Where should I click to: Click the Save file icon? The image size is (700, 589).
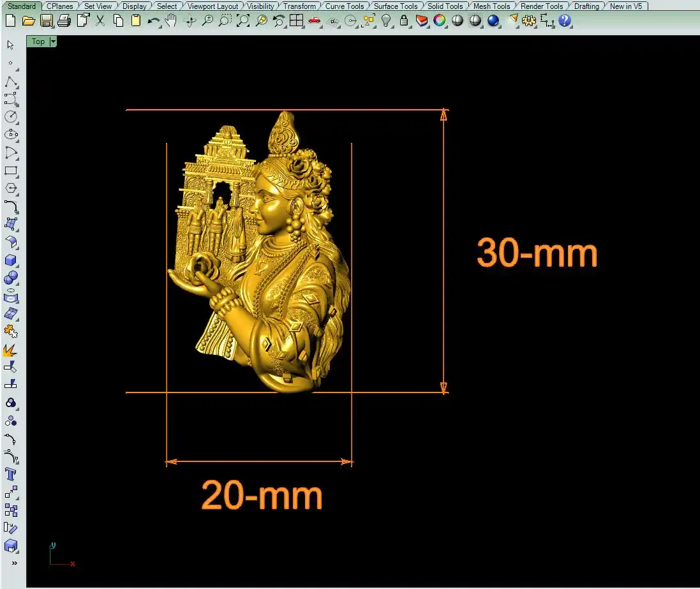(46, 20)
